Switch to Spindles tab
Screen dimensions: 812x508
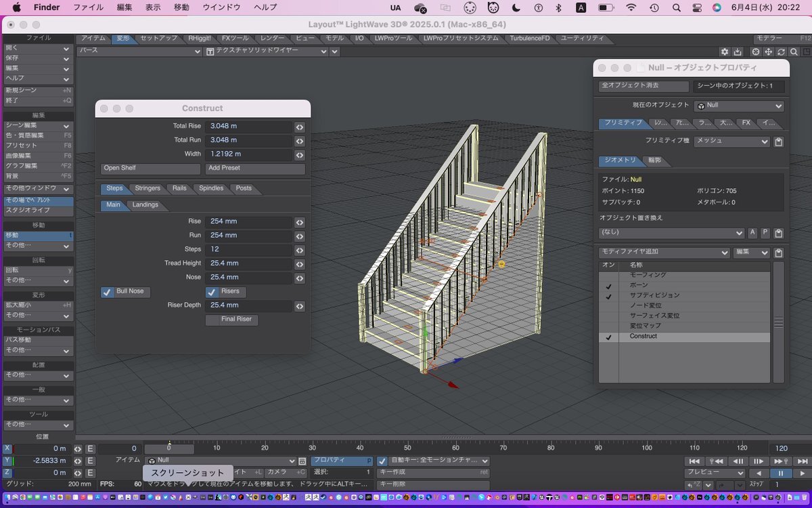(x=211, y=188)
